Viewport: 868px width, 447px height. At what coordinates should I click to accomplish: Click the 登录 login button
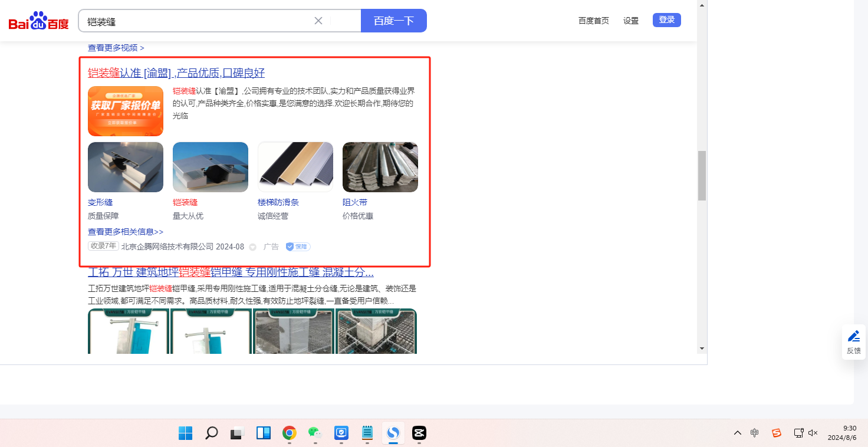coord(666,20)
